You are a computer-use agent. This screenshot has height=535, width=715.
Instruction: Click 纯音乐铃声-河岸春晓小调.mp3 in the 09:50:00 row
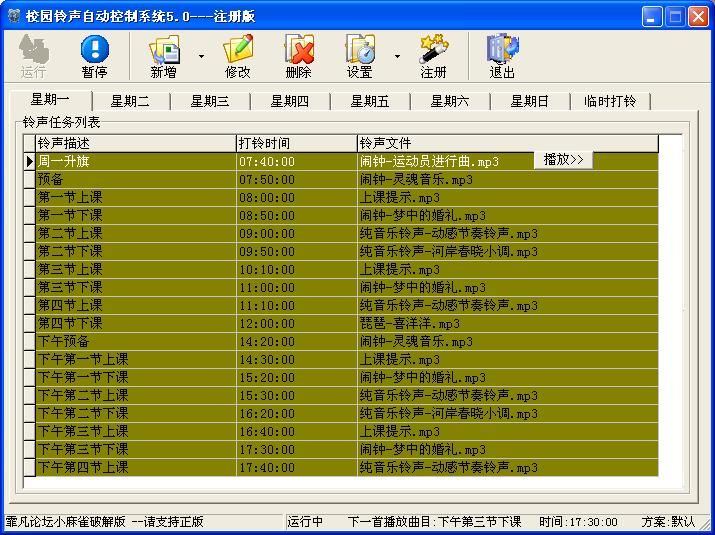click(508, 251)
